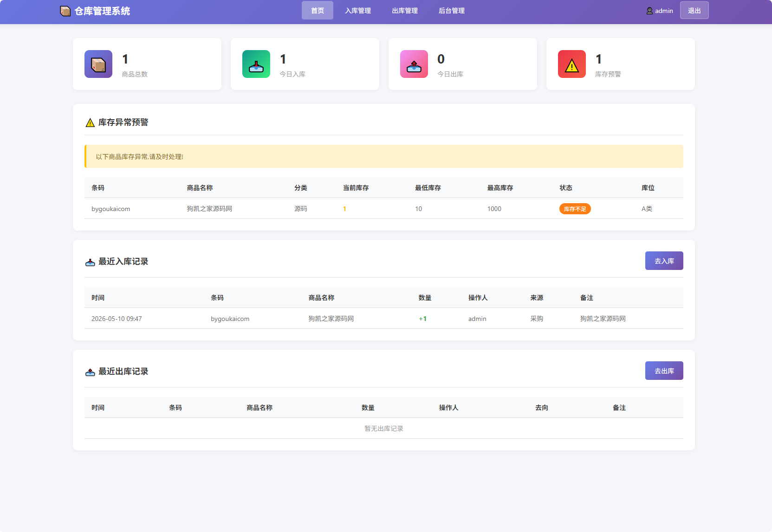Click the green +1 quantity
Viewport: 772px width, 532px height.
click(422, 319)
